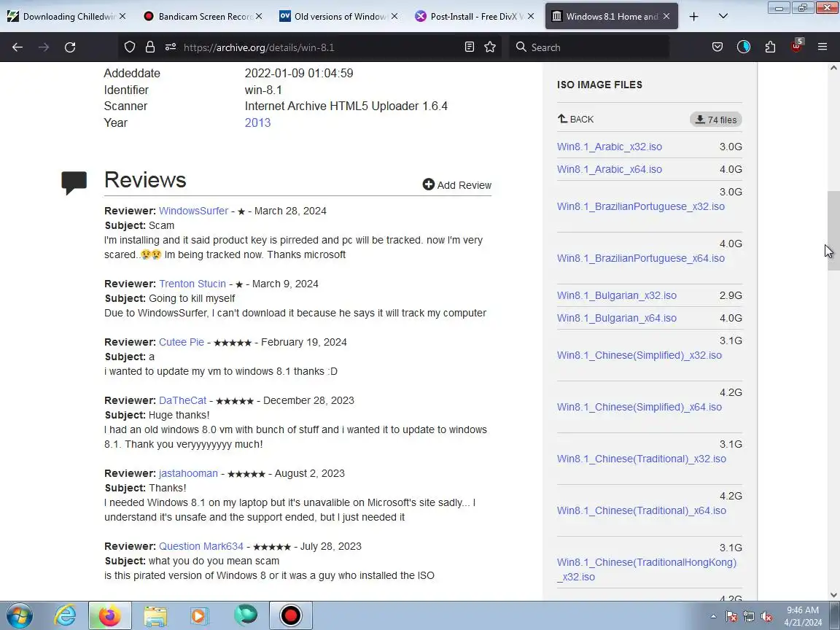Open the uBlock Origin extension icon
The width and height of the screenshot is (840, 630).
coord(796,46)
